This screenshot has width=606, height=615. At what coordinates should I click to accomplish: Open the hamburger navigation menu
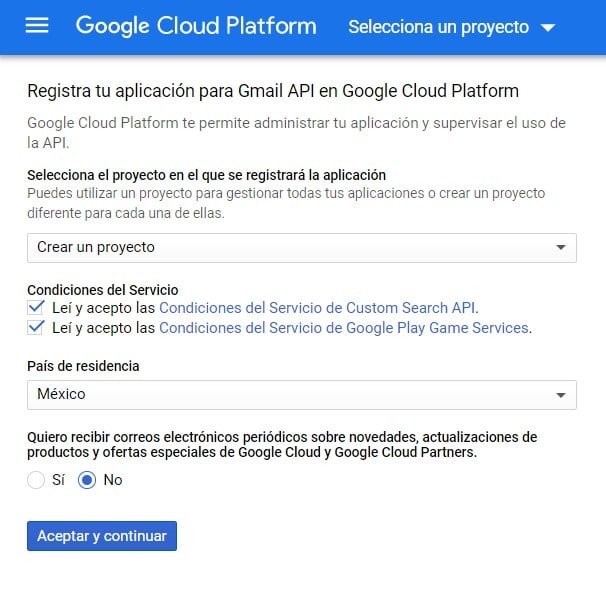37,26
